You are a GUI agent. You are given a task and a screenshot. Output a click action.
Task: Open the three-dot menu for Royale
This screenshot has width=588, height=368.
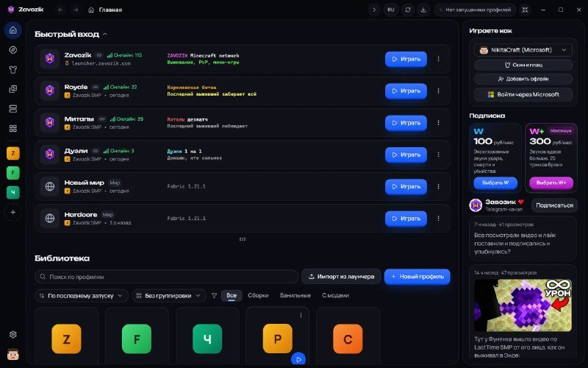coord(438,91)
